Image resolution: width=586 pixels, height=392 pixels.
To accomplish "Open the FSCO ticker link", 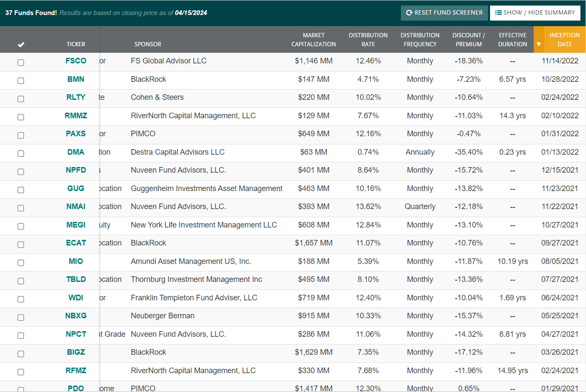I will [x=76, y=61].
